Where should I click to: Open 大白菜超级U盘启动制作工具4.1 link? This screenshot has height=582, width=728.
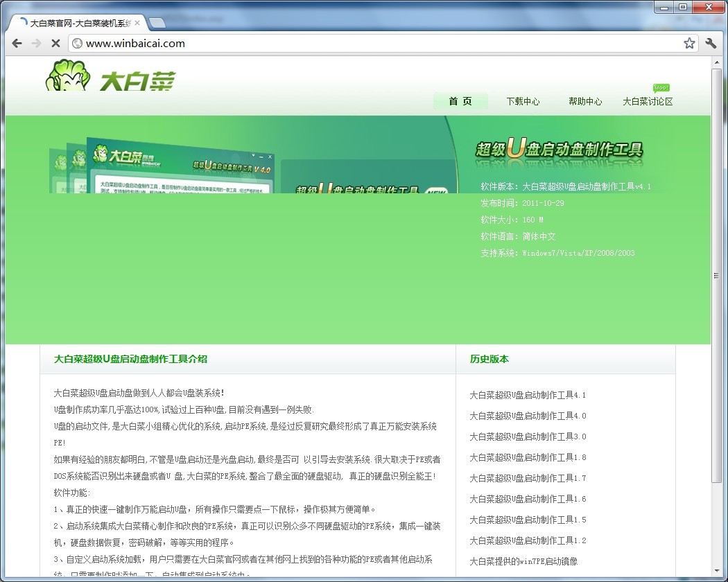(x=528, y=395)
